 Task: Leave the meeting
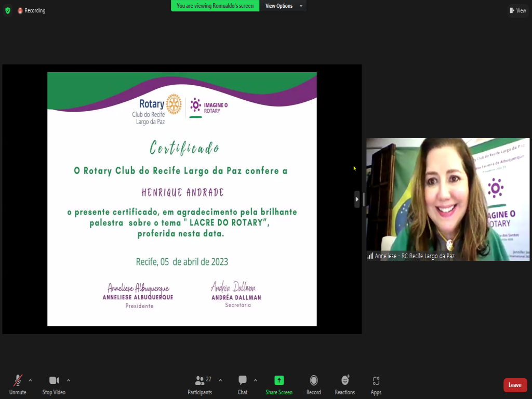point(515,385)
